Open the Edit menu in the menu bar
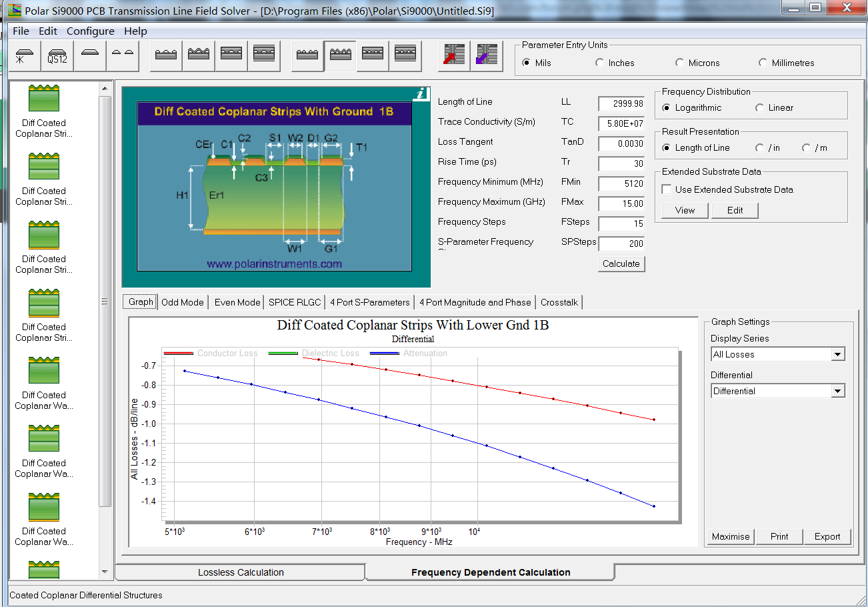This screenshot has height=607, width=868. [48, 31]
